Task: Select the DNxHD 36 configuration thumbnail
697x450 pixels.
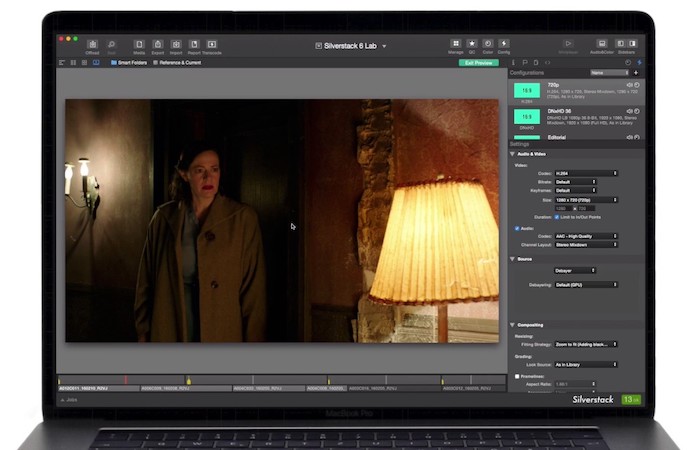Action: point(527,117)
